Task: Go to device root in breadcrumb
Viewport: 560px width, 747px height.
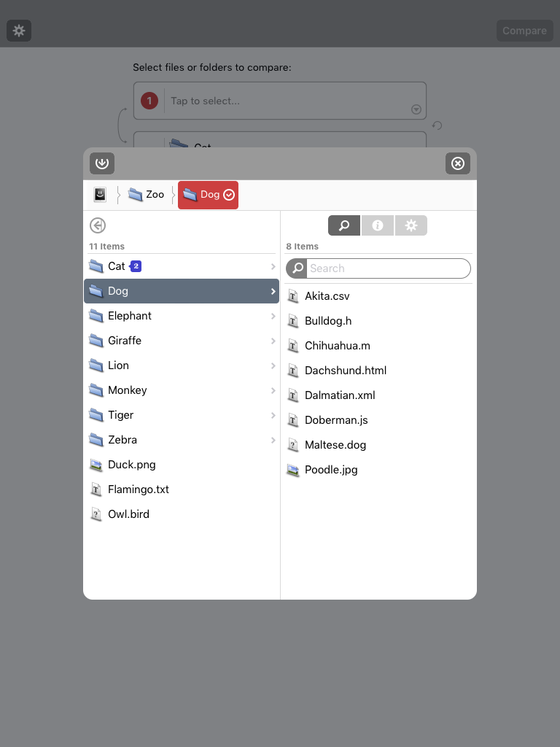Action: click(100, 194)
